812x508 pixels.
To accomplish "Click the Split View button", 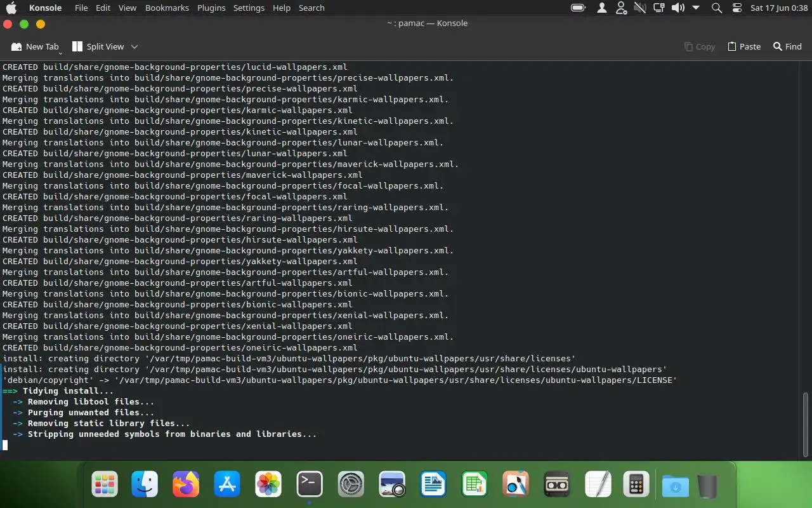I will [98, 46].
